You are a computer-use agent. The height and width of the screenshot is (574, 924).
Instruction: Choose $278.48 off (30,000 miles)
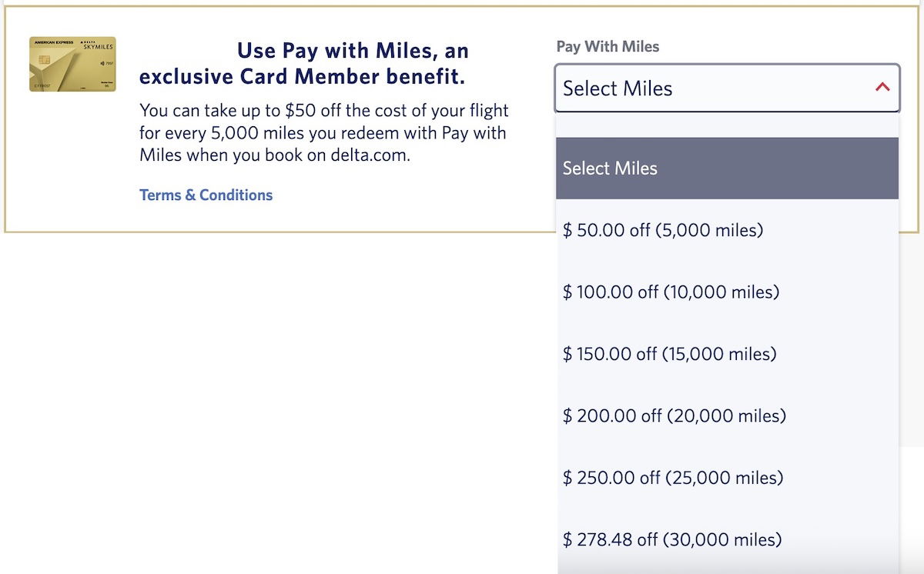click(671, 539)
